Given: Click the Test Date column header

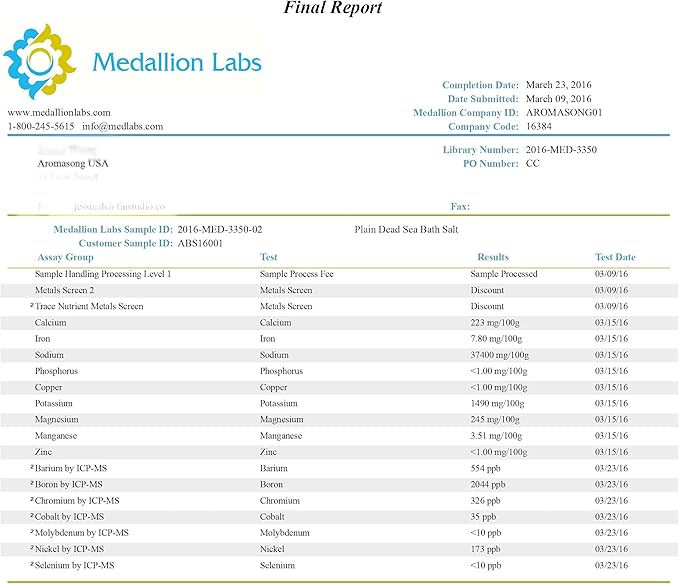Looking at the screenshot, I should coord(615,257).
